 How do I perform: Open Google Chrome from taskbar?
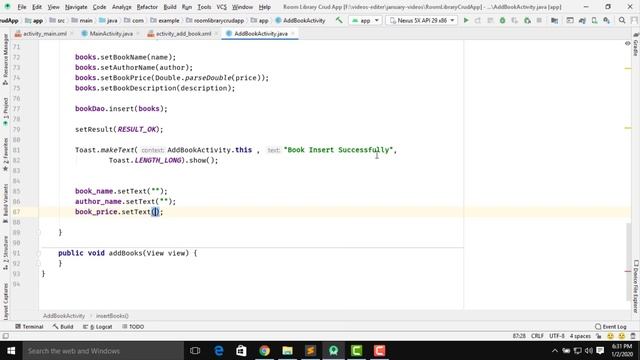pyautogui.click(x=264, y=351)
